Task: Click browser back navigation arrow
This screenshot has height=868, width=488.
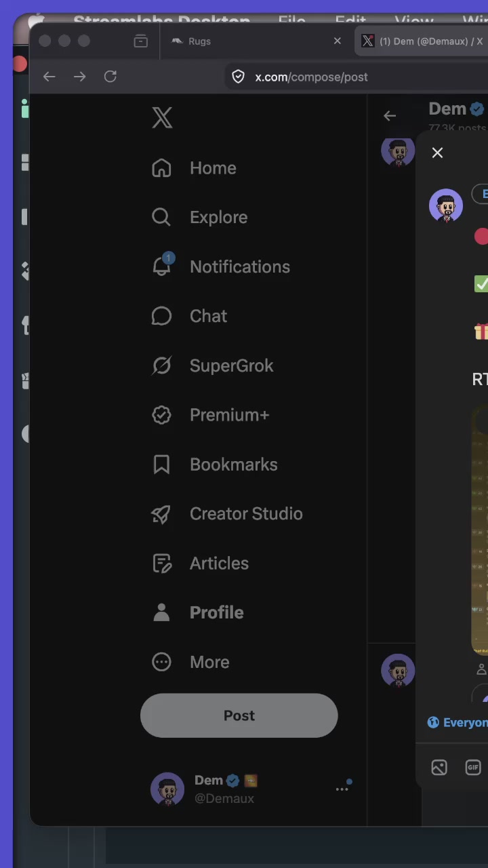Action: pos(49,77)
